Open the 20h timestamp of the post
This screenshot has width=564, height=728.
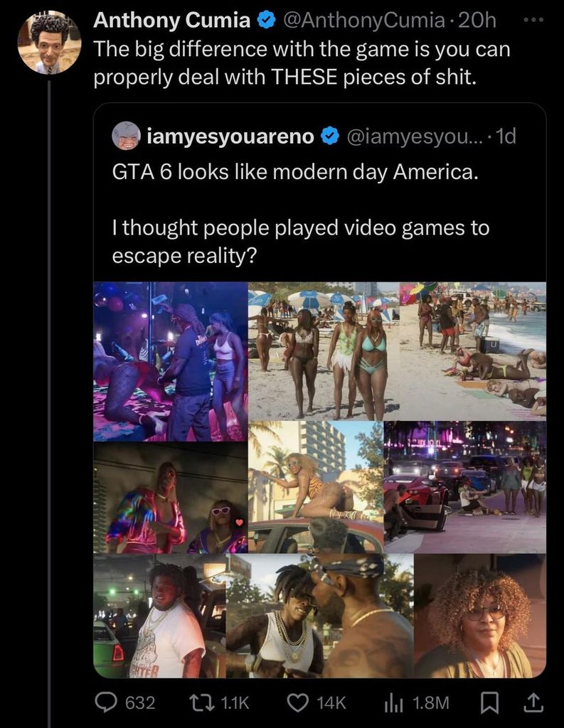click(x=477, y=20)
